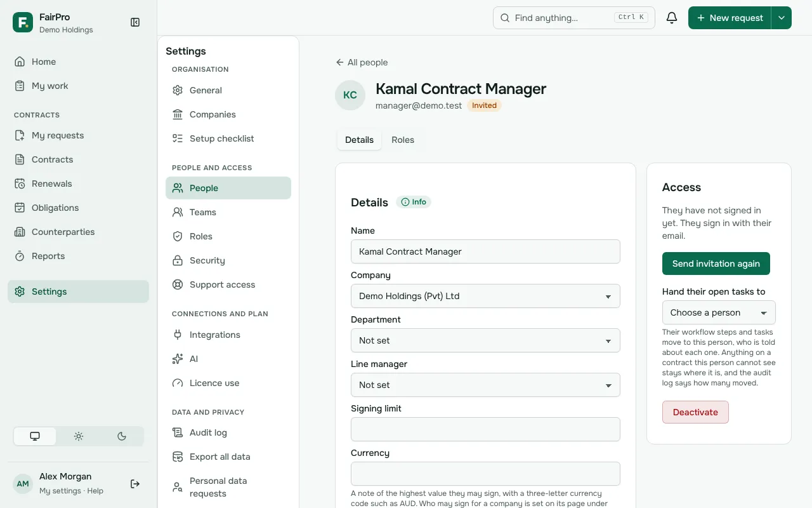The height and width of the screenshot is (508, 812).
Task: Collapse the sidebar with the panel icon
Action: 135,22
